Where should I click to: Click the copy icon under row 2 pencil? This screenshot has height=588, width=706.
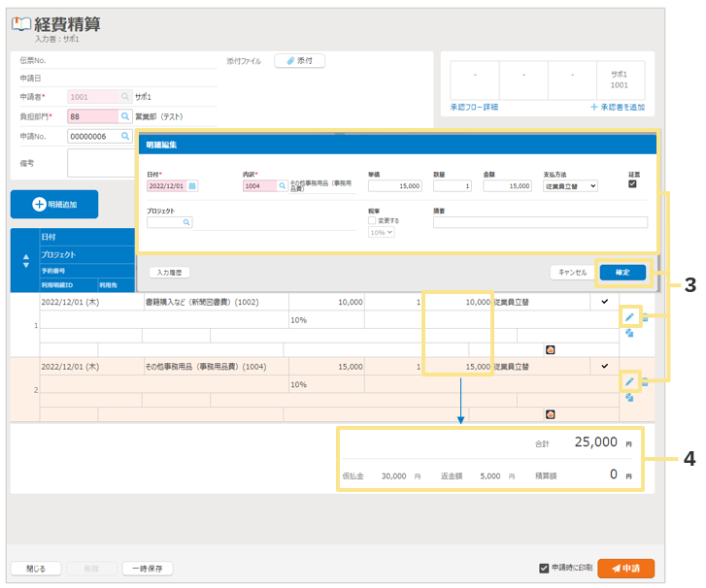tap(629, 397)
